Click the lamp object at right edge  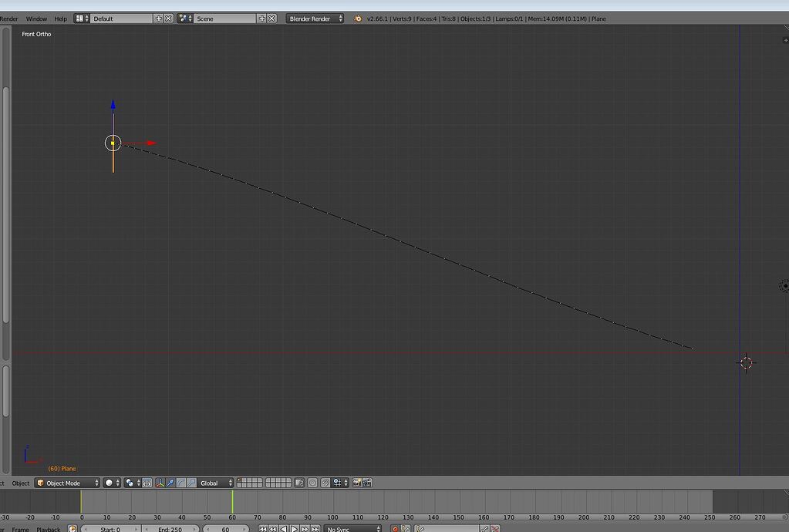pyautogui.click(x=784, y=285)
